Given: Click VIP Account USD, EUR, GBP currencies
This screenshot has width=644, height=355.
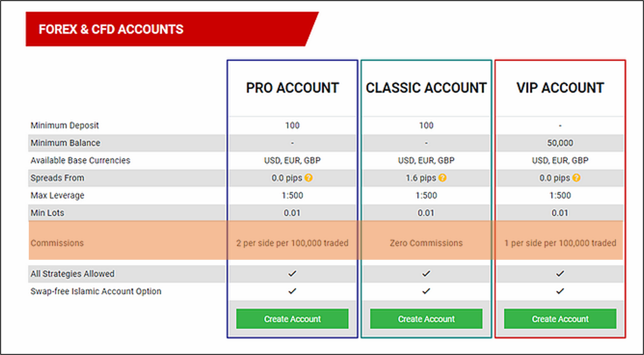Looking at the screenshot, I should point(560,160).
